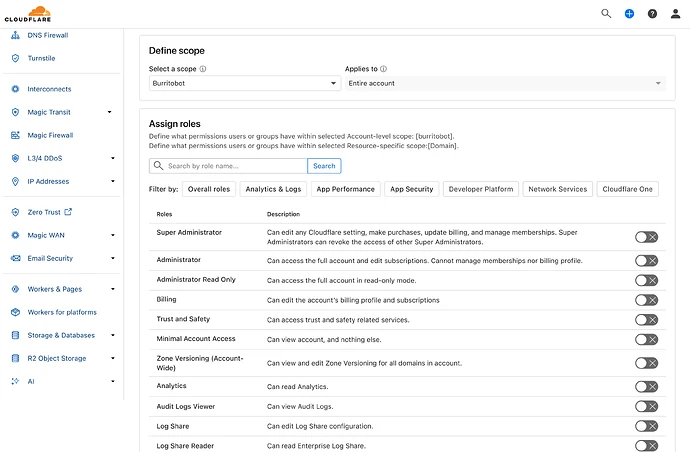
Task: Expand the Storage & Databases submenu arrow
Action: point(113,335)
